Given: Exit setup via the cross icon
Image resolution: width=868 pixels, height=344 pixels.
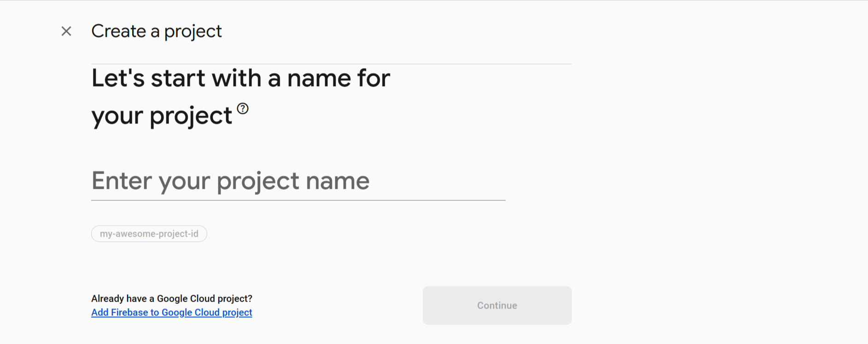Looking at the screenshot, I should 66,31.
